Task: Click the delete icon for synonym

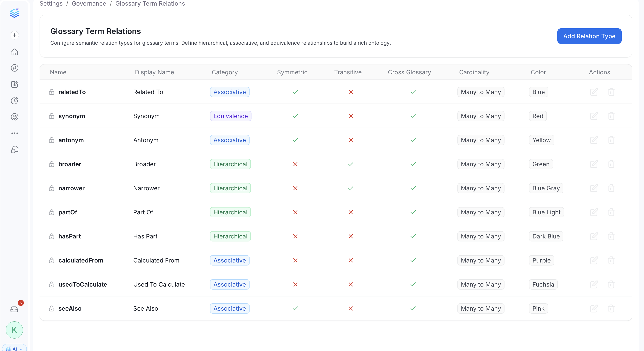Action: pyautogui.click(x=611, y=116)
